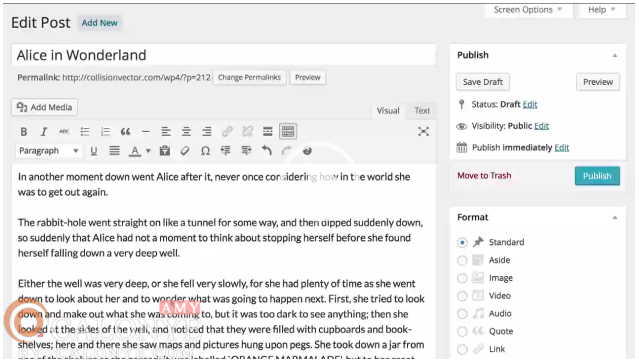639x364 pixels.
Task: Insert or edit link
Action: coord(227,132)
